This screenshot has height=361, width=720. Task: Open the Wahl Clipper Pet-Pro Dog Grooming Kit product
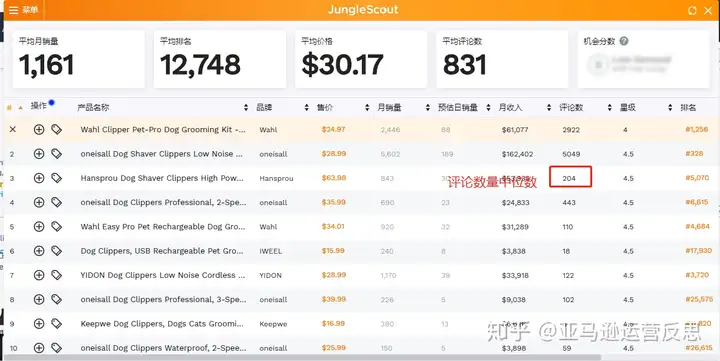click(163, 130)
